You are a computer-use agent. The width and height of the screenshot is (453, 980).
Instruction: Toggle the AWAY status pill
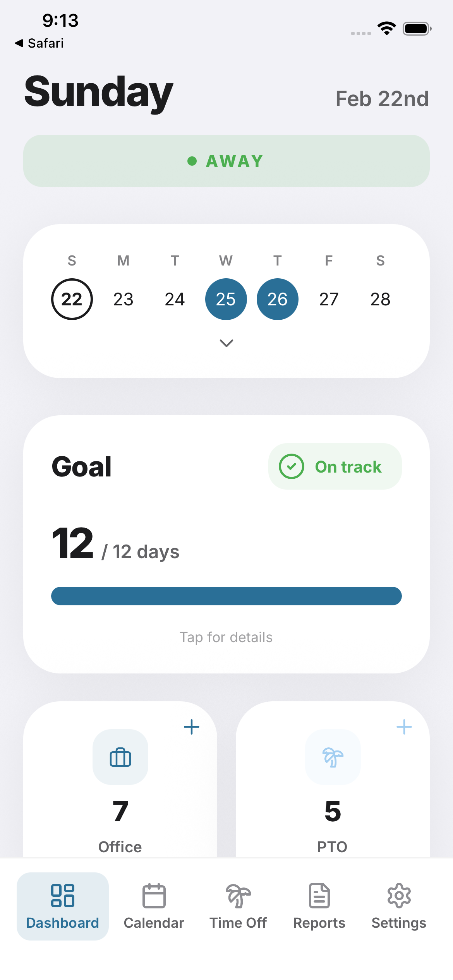tap(226, 161)
